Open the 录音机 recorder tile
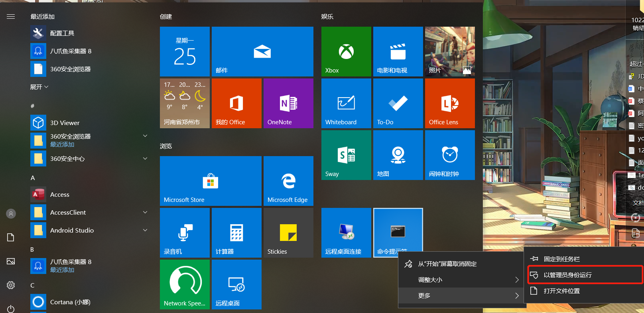This screenshot has height=313, width=644. [185, 233]
